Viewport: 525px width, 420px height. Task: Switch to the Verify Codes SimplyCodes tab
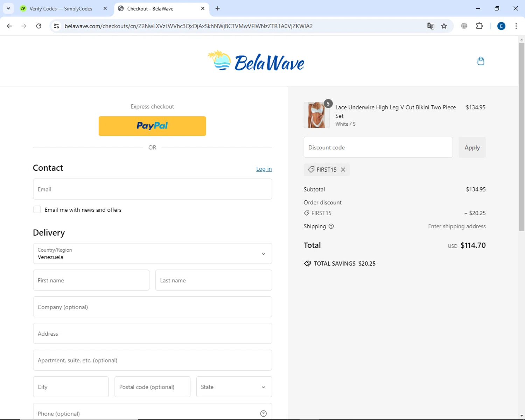pyautogui.click(x=61, y=9)
